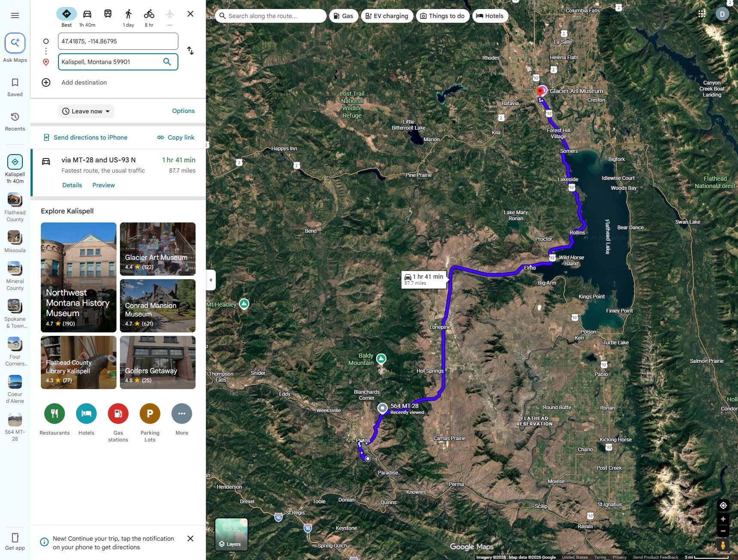The width and height of the screenshot is (738, 560).
Task: Open Google apps grid
Action: click(702, 14)
